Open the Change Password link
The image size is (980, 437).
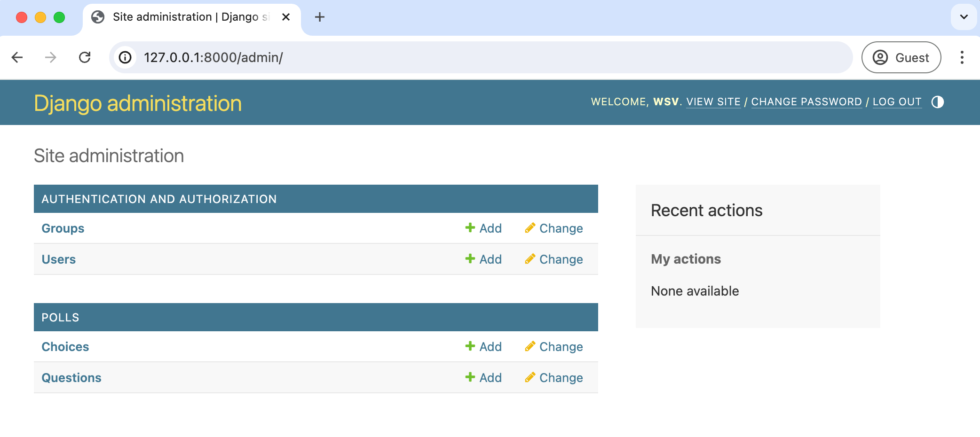point(806,102)
